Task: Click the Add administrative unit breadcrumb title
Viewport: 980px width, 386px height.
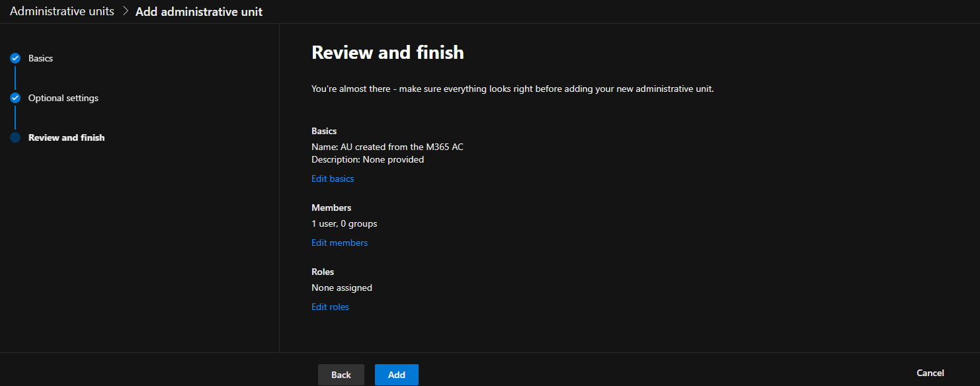Action: pyautogui.click(x=199, y=11)
